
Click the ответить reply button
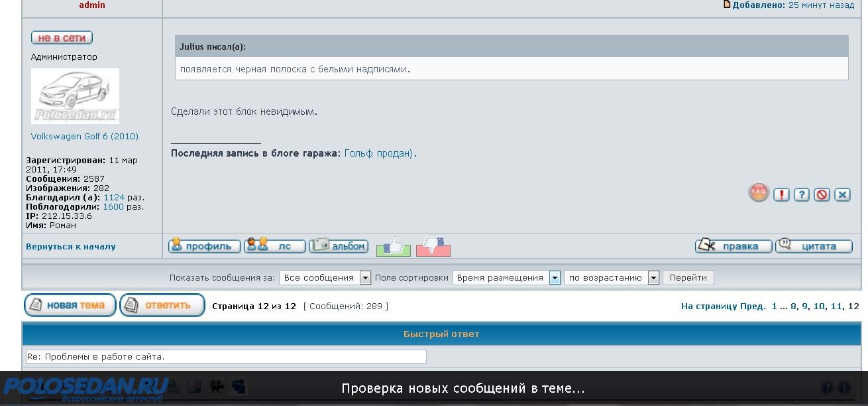click(162, 305)
